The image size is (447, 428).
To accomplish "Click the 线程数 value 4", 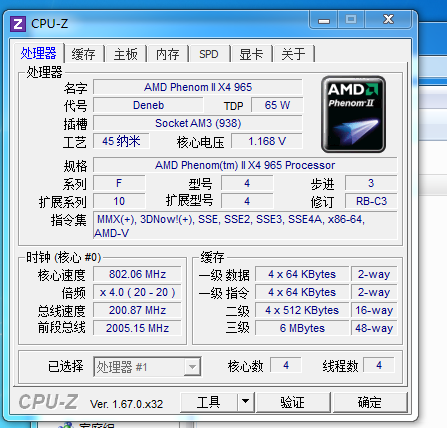I will click(379, 365).
